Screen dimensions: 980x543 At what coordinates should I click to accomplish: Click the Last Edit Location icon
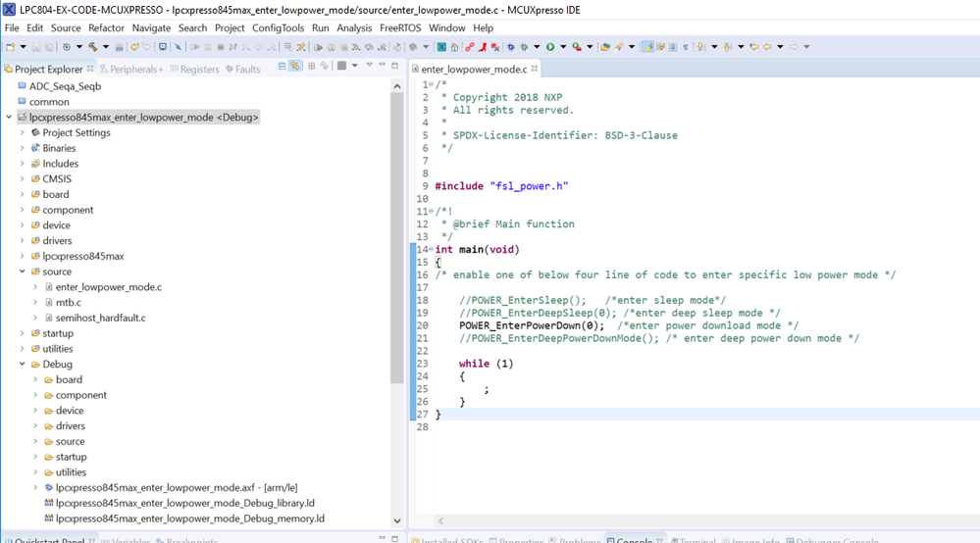(754, 47)
